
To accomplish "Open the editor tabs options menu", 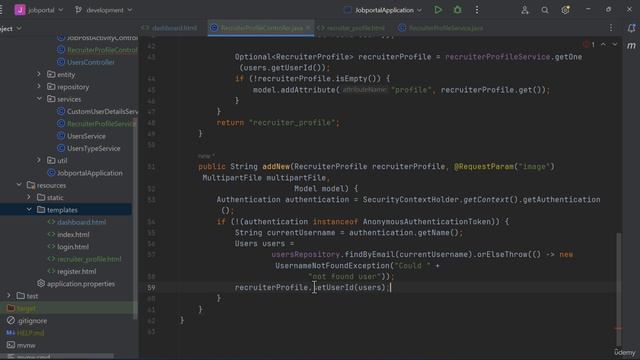I will [x=611, y=28].
